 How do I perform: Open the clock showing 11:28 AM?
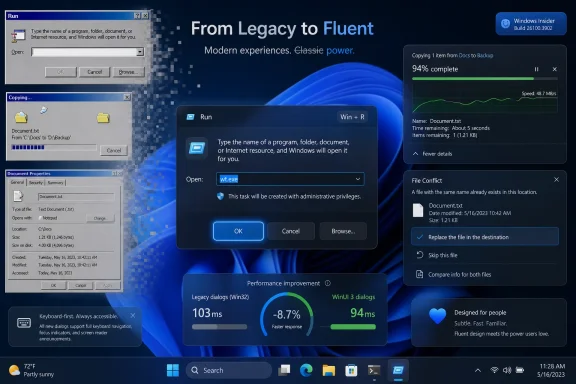click(552, 370)
